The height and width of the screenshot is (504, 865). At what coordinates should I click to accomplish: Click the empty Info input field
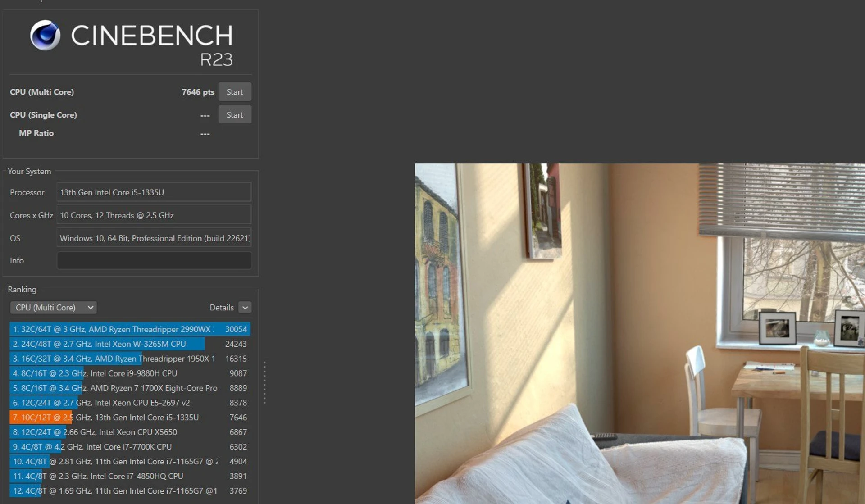[154, 261]
